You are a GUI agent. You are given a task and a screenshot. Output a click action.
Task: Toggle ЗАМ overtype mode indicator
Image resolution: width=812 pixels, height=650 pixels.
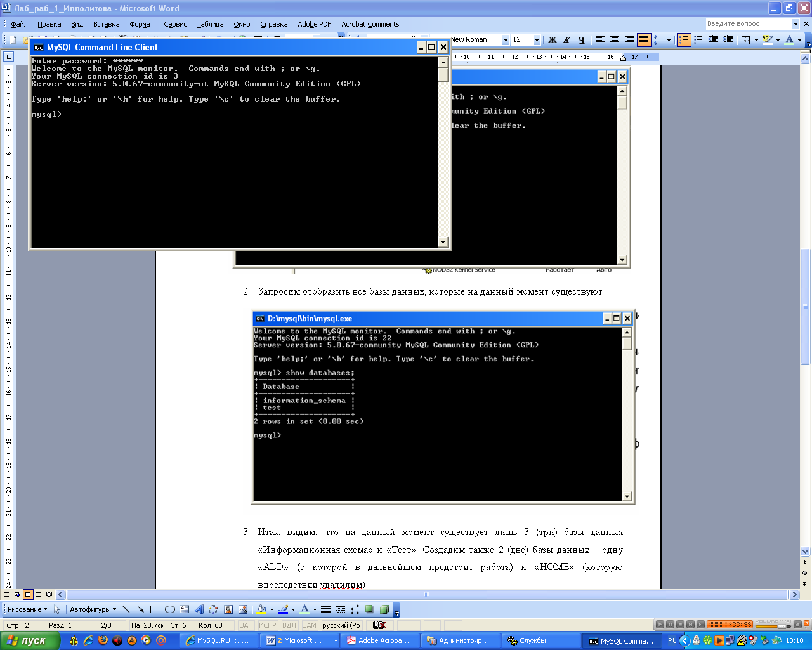point(309,625)
